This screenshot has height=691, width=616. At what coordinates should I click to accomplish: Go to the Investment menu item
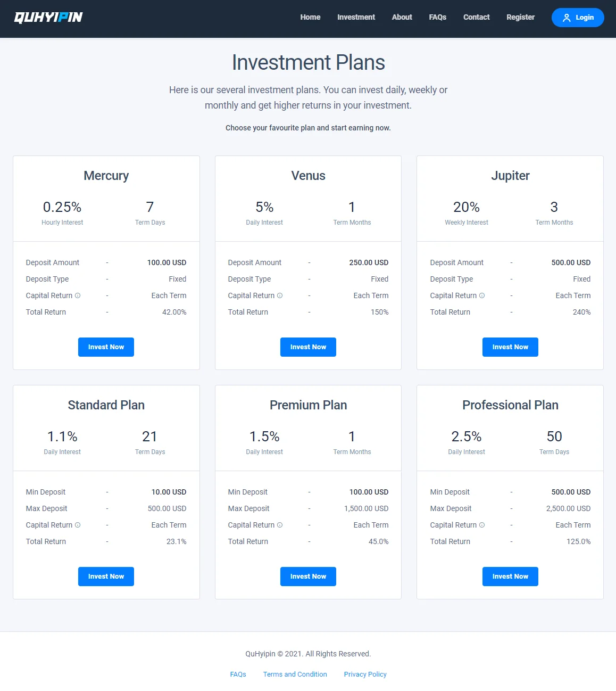pos(356,17)
